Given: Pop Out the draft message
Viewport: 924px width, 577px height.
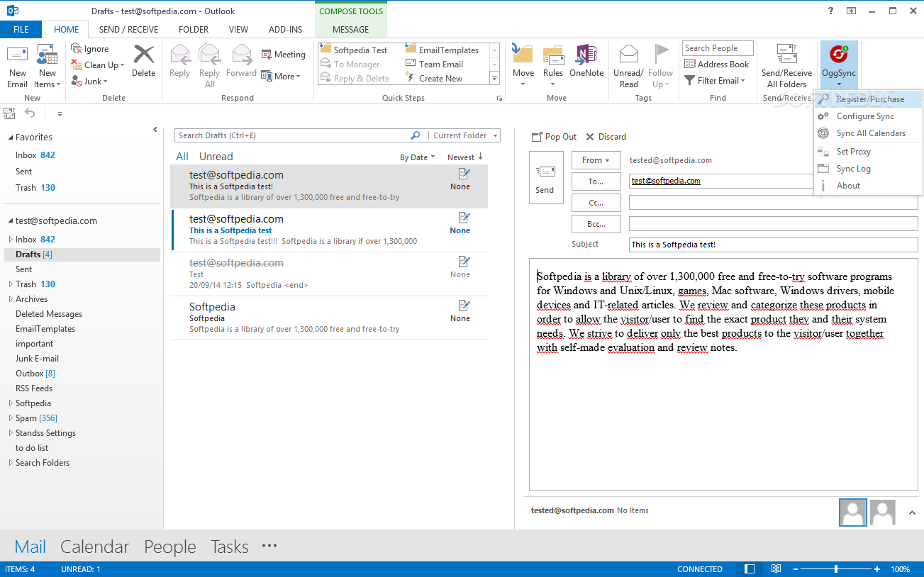Looking at the screenshot, I should coord(554,137).
